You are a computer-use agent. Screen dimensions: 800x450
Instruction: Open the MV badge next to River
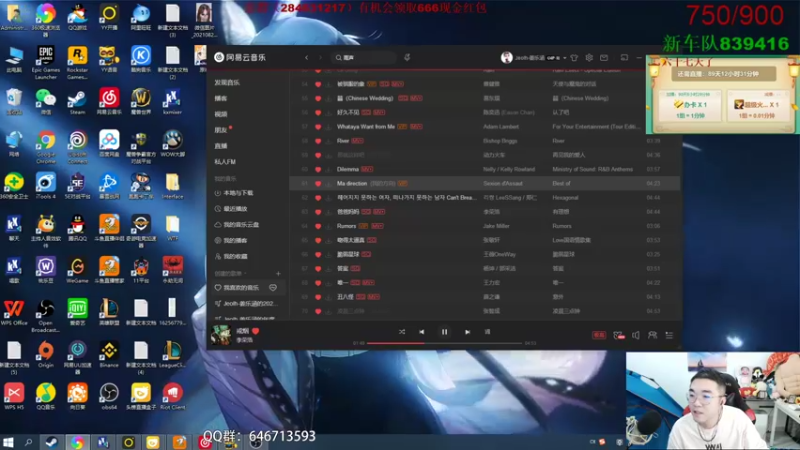coord(357,141)
